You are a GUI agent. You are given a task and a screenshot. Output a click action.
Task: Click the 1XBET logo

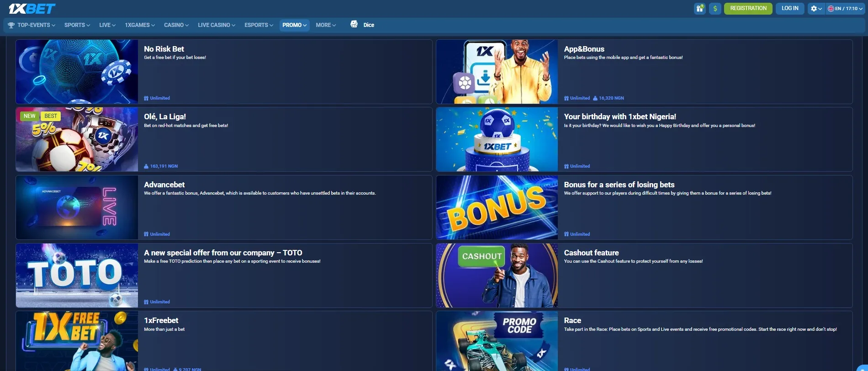(x=32, y=9)
